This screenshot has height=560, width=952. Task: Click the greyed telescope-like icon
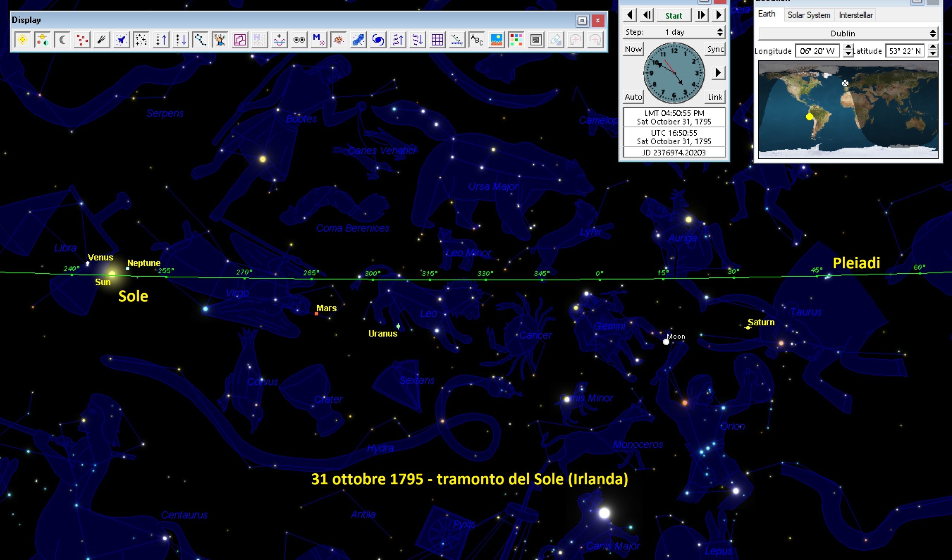(555, 40)
